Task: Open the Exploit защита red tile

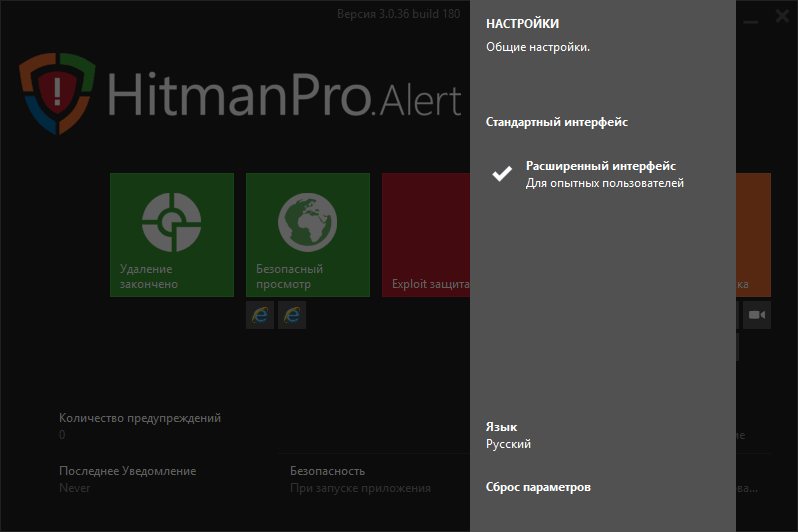Action: click(426, 235)
